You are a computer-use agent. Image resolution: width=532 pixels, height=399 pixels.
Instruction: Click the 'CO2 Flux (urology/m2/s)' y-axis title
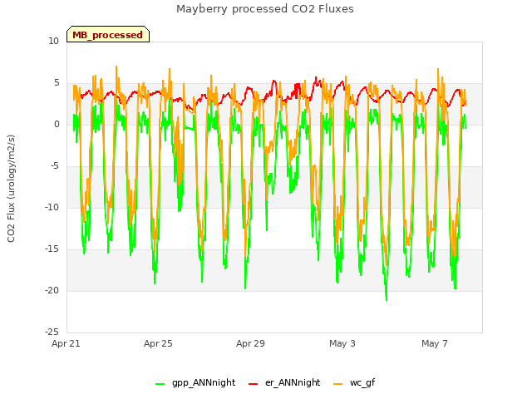coord(11,189)
